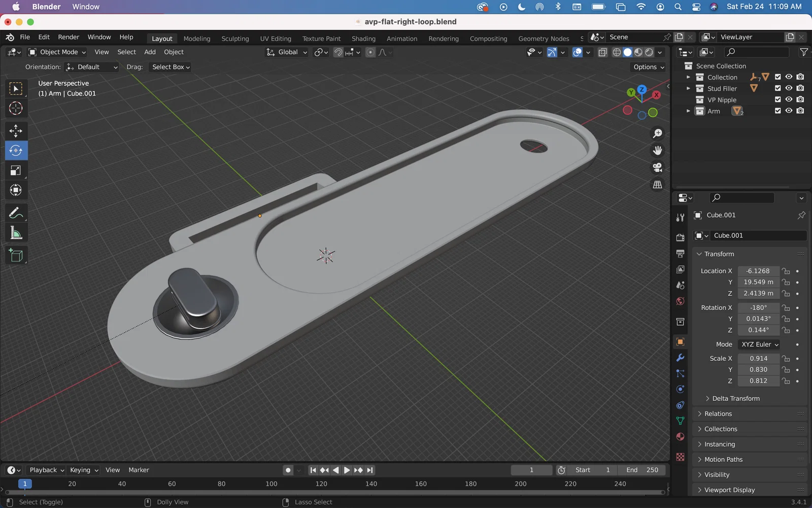Viewport: 812px width, 508px height.
Task: Select the Annotate pencil tool
Action: (x=16, y=213)
